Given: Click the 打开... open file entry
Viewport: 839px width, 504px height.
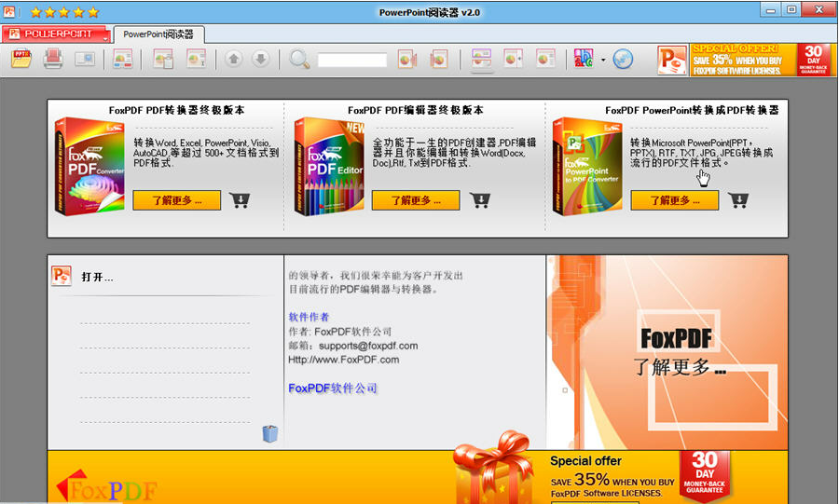Looking at the screenshot, I should tap(97, 277).
